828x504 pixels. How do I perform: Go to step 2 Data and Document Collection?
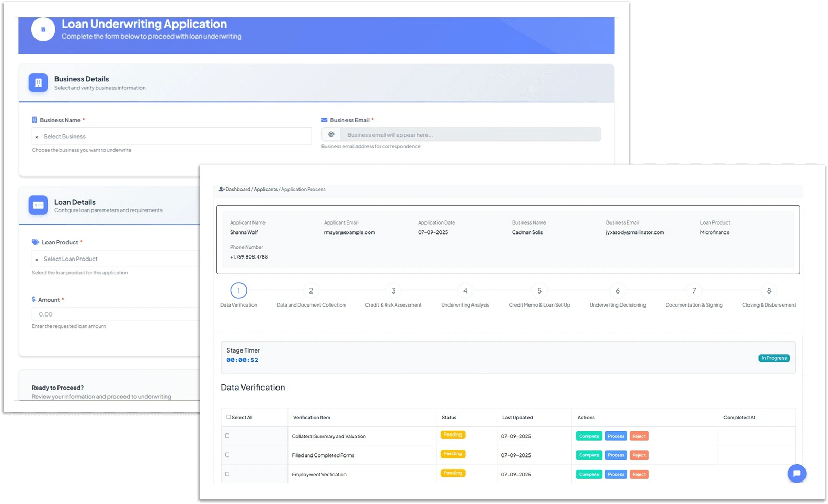point(311,290)
